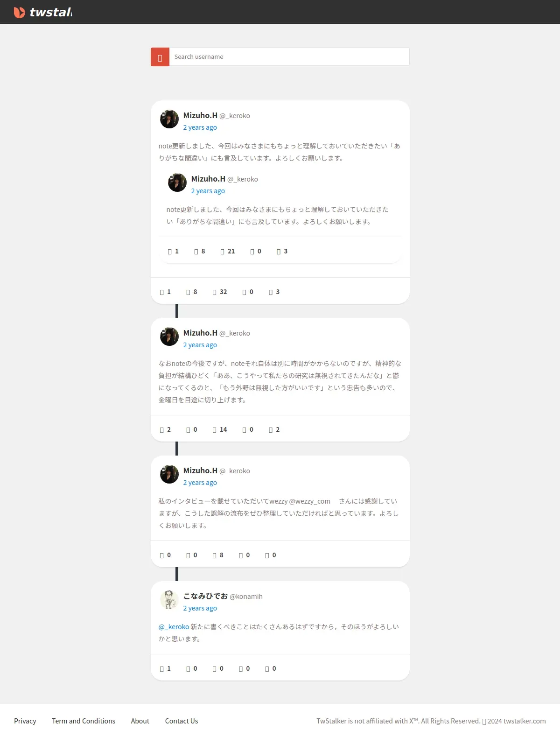
Task: Click '2 years ago' on konamih post
Action: 200,608
